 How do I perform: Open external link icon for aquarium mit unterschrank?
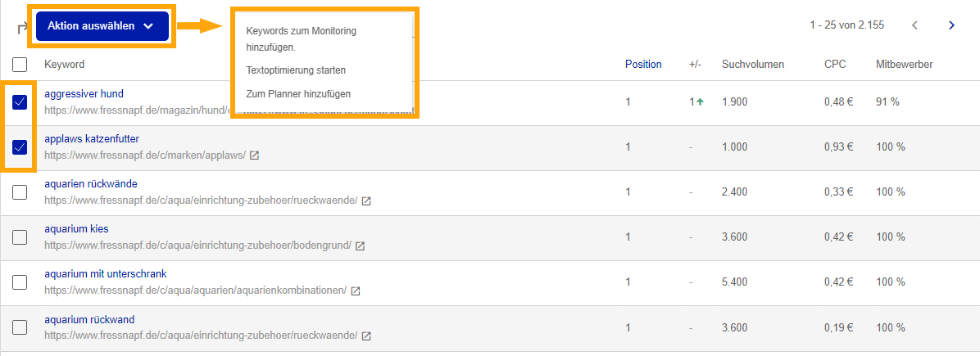pos(355,291)
